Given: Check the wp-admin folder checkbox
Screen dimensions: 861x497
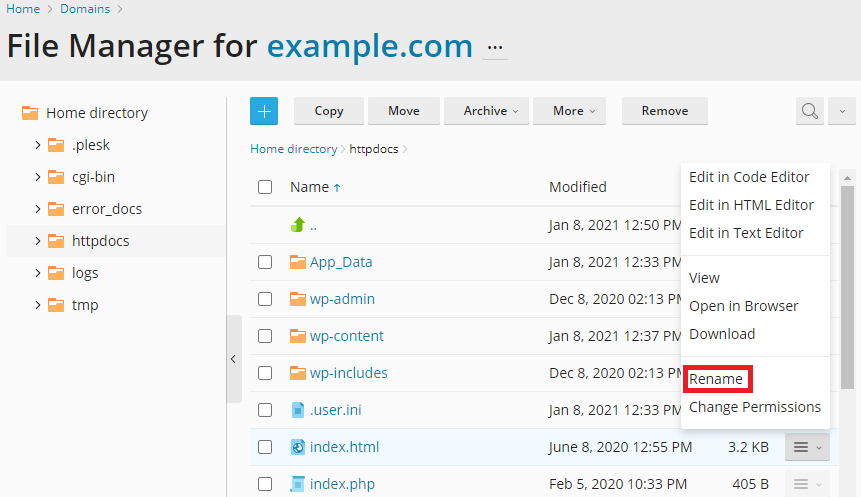Looking at the screenshot, I should coord(265,299).
